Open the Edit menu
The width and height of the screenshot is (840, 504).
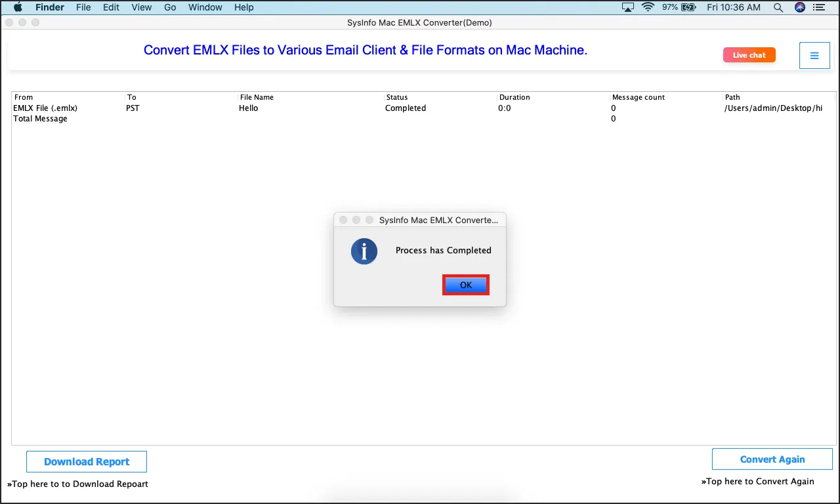click(111, 7)
